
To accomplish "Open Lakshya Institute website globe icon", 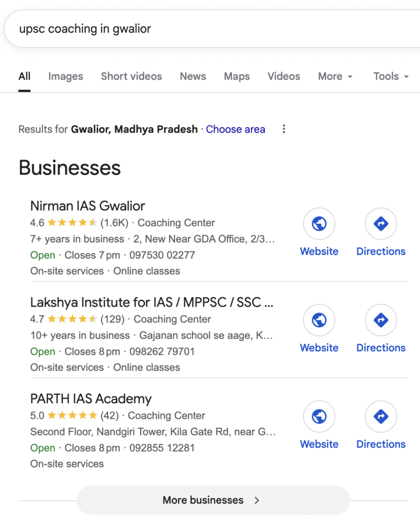I will (319, 320).
